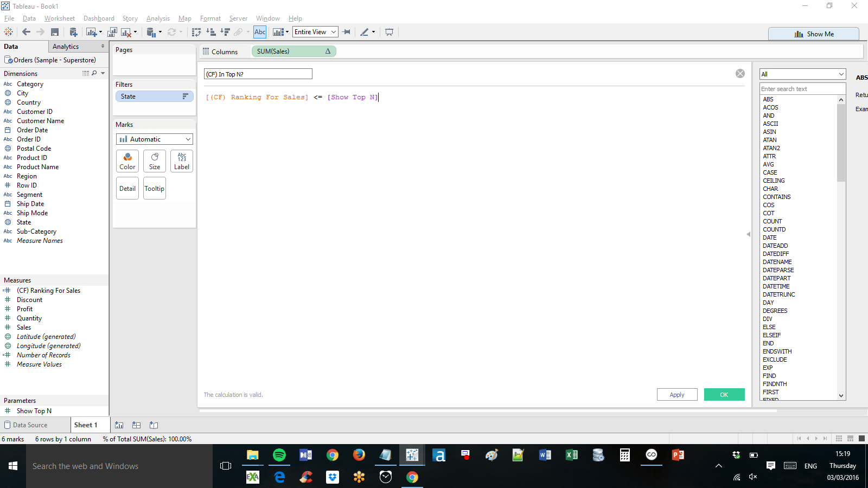Click the Add New Data Source icon
The width and height of the screenshot is (868, 488).
pyautogui.click(x=73, y=32)
